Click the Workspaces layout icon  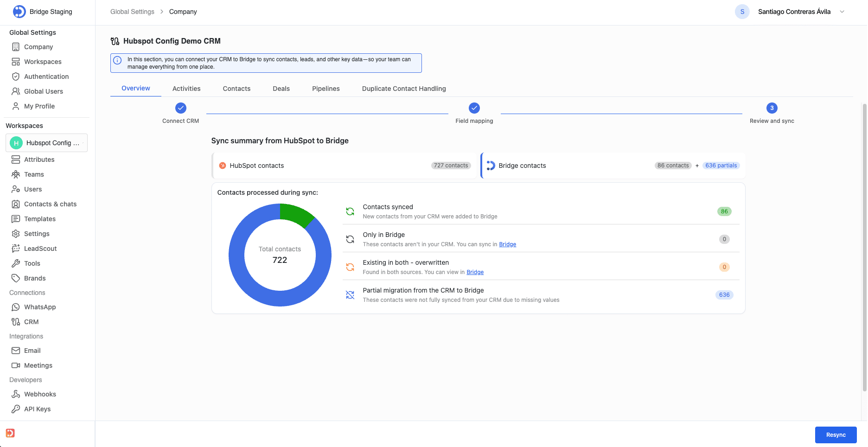(x=16, y=62)
